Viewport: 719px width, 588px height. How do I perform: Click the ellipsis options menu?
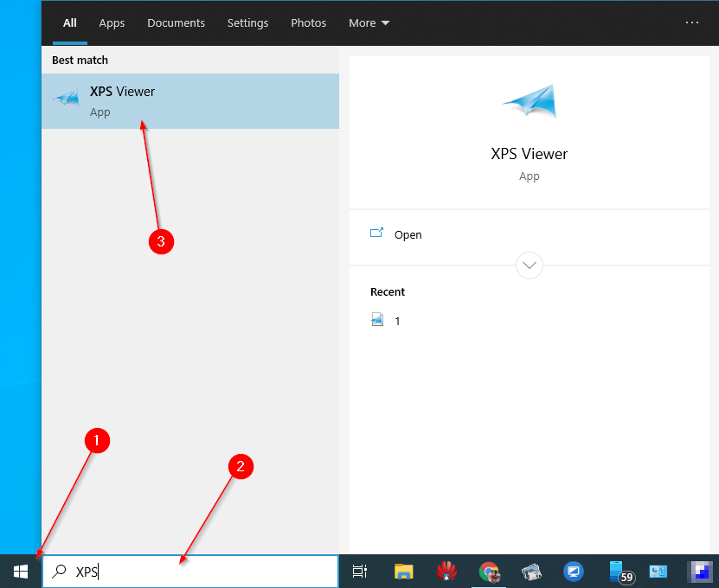point(691,23)
